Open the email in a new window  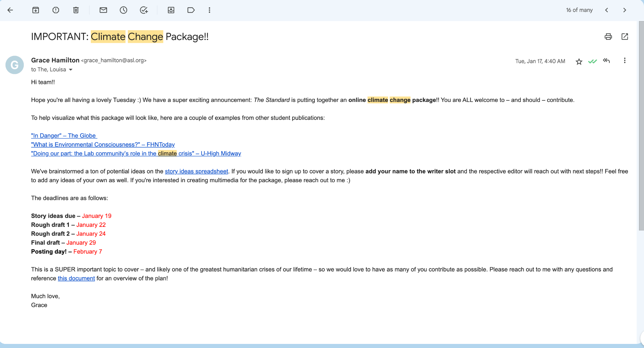point(625,36)
